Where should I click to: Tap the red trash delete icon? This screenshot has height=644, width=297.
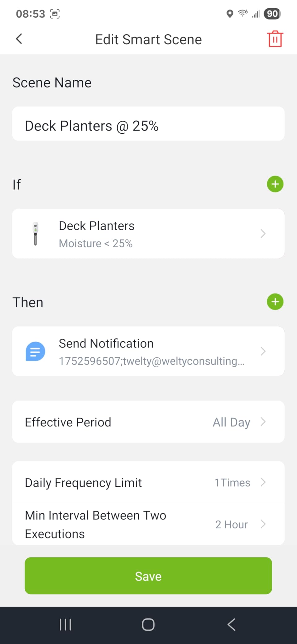coord(275,39)
